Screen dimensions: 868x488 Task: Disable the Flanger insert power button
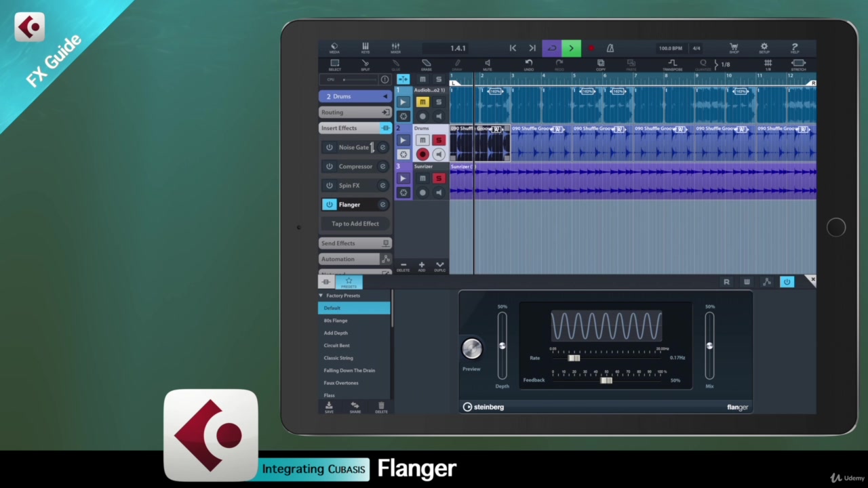[330, 204]
